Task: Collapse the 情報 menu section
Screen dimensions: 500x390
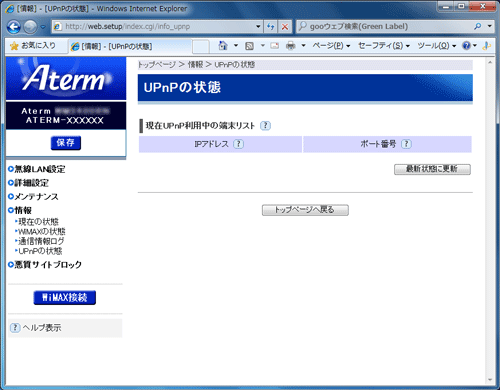Action: point(20,210)
